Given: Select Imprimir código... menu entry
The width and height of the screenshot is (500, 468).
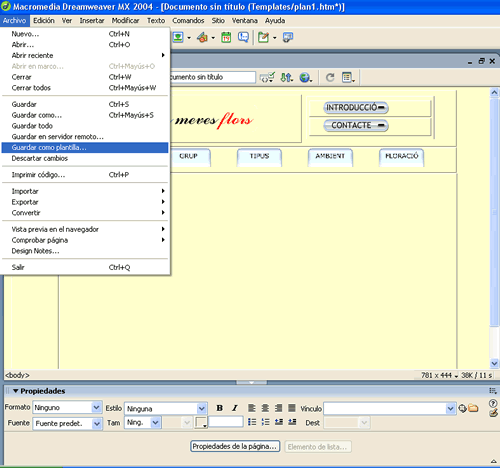Looking at the screenshot, I should coord(85,174).
